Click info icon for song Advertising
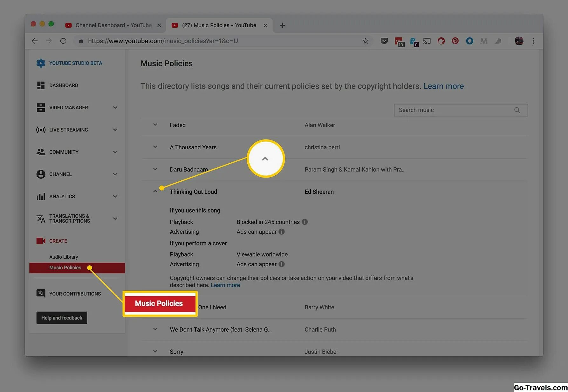The image size is (568, 392). point(282,232)
